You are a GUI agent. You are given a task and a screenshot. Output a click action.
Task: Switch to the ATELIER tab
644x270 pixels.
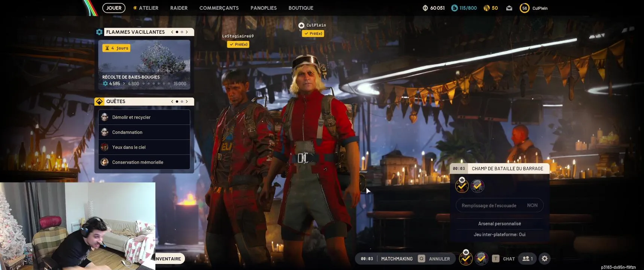pyautogui.click(x=146, y=8)
